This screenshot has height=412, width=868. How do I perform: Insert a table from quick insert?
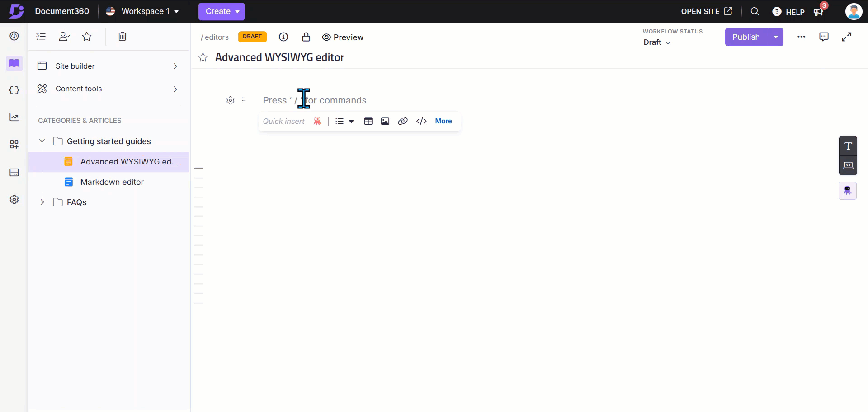point(368,121)
